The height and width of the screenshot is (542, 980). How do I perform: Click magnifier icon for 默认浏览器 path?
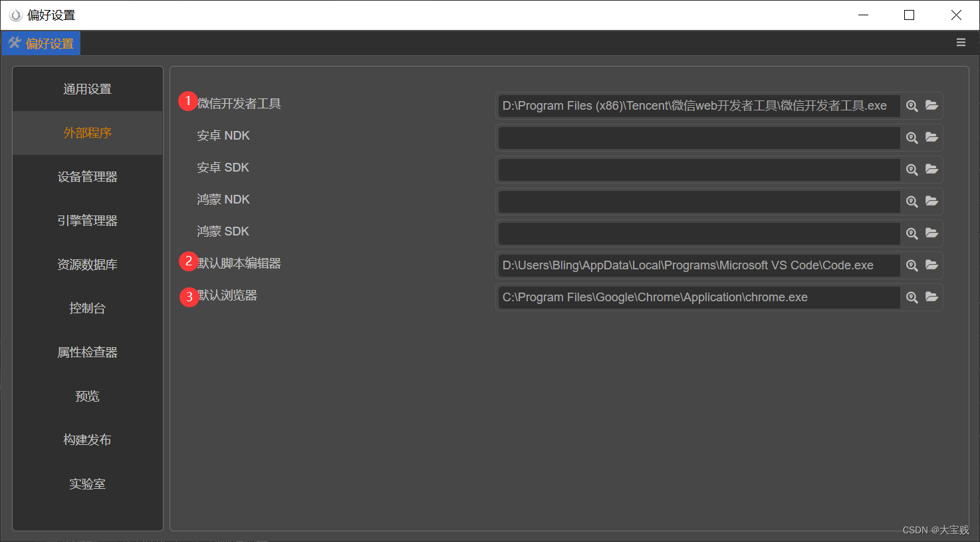(912, 297)
